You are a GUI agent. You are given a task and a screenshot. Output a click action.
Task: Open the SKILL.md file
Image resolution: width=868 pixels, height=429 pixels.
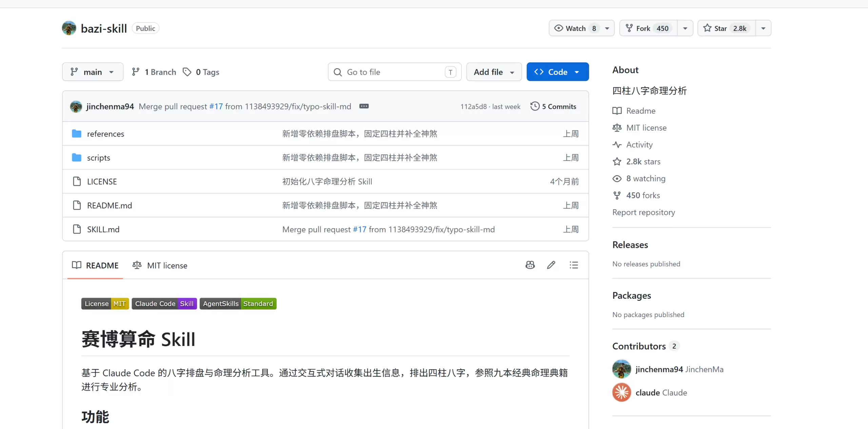[103, 229]
